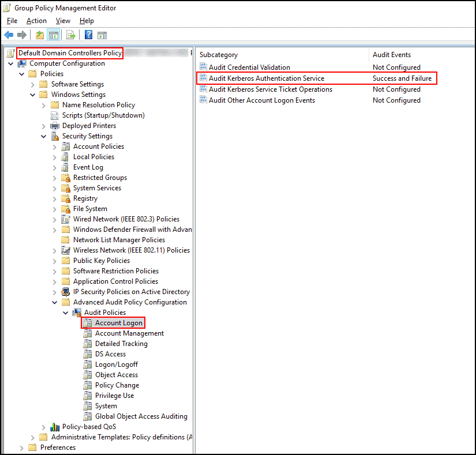Select Global Object Access Auditing item
The image size is (476, 455).
(x=141, y=416)
